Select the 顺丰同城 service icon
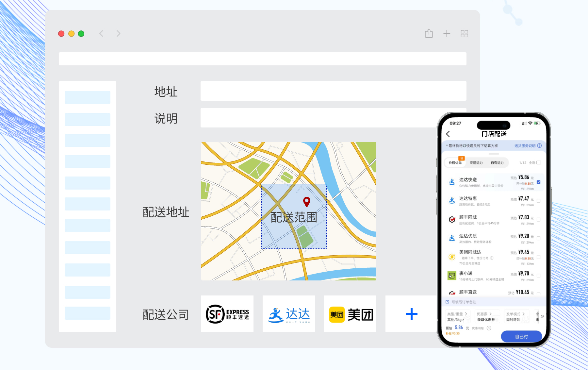The width and height of the screenshot is (588, 370). tap(452, 219)
